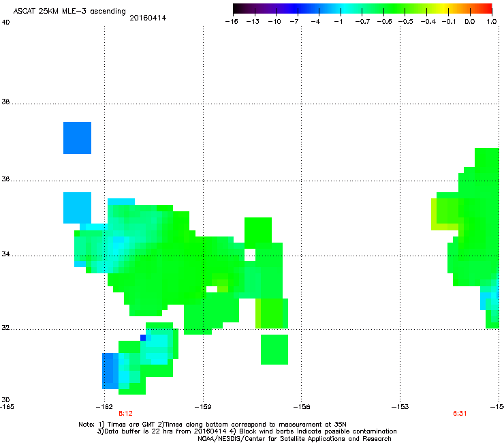Image resolution: width=504 pixels, height=443 pixels.
Task: Click the red time label '8:12'
Action: (x=126, y=414)
